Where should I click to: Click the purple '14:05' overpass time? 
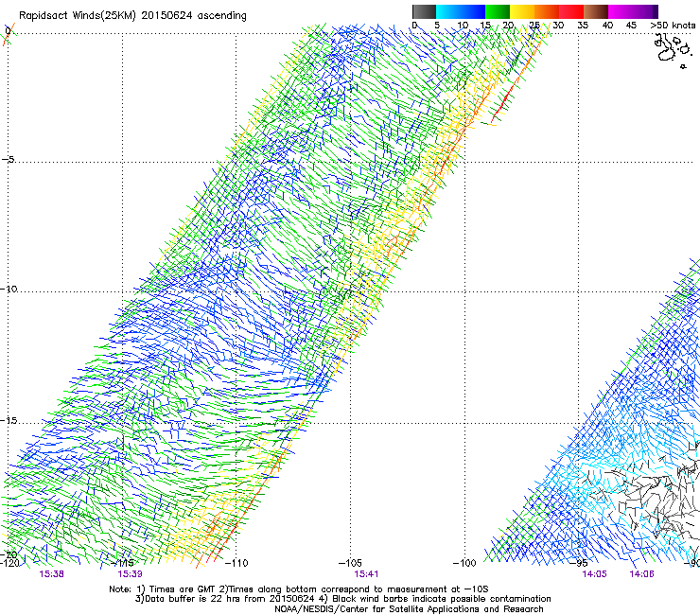pos(594,574)
